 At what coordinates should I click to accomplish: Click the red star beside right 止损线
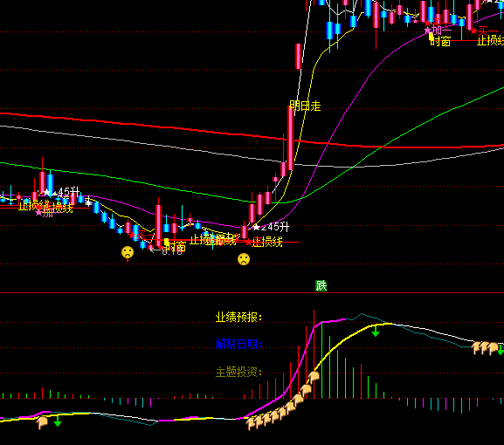pyautogui.click(x=248, y=242)
